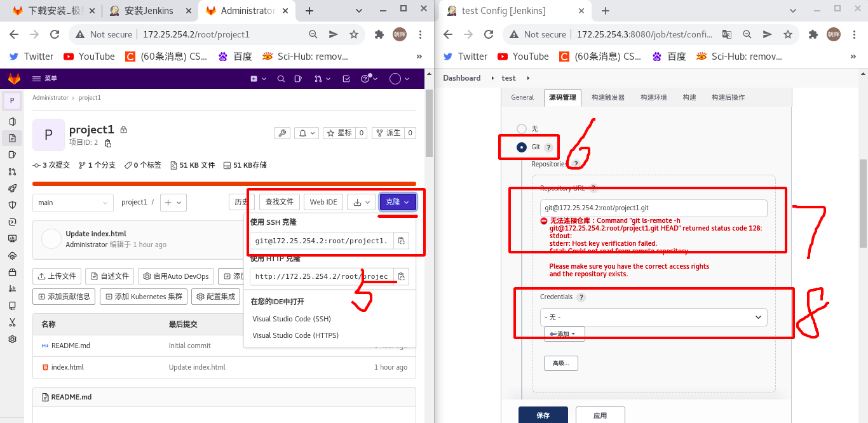Screen dimensions: 868x423
Task: Open in Visual Studio Code (HTTPS)
Action: click(x=295, y=335)
